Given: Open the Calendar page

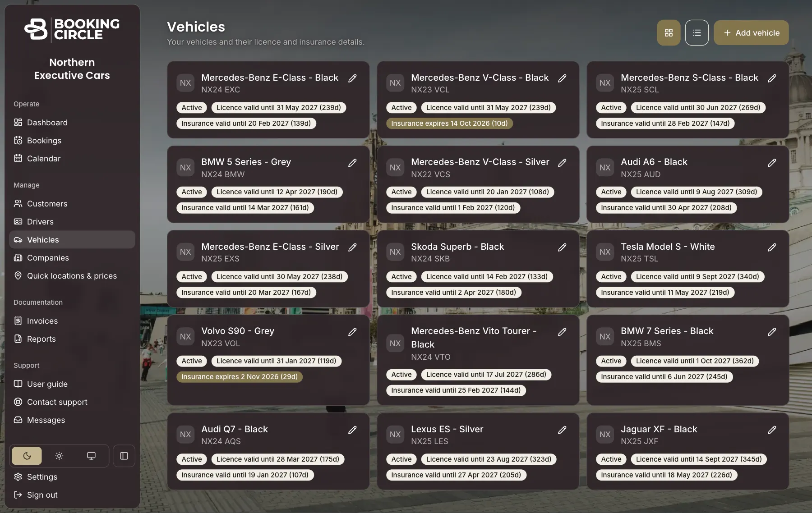Looking at the screenshot, I should point(72,159).
